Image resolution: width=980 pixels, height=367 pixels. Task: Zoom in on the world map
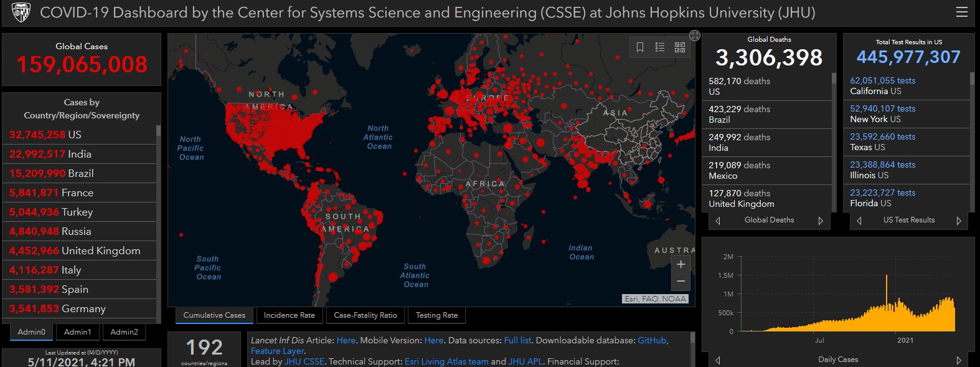click(681, 264)
